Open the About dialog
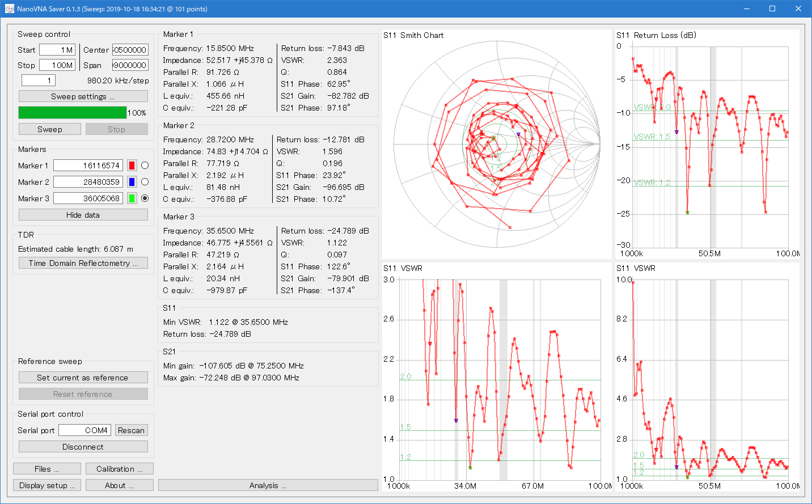Screen dimensions: 812x504 click(x=120, y=485)
